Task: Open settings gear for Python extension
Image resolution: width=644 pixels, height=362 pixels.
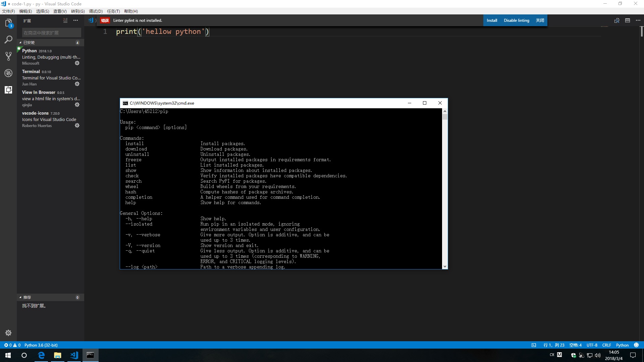Action: [x=77, y=63]
